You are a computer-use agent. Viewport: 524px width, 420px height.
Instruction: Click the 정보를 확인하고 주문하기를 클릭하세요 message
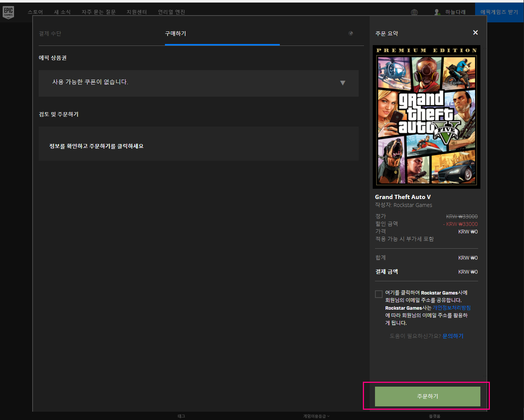(96, 146)
